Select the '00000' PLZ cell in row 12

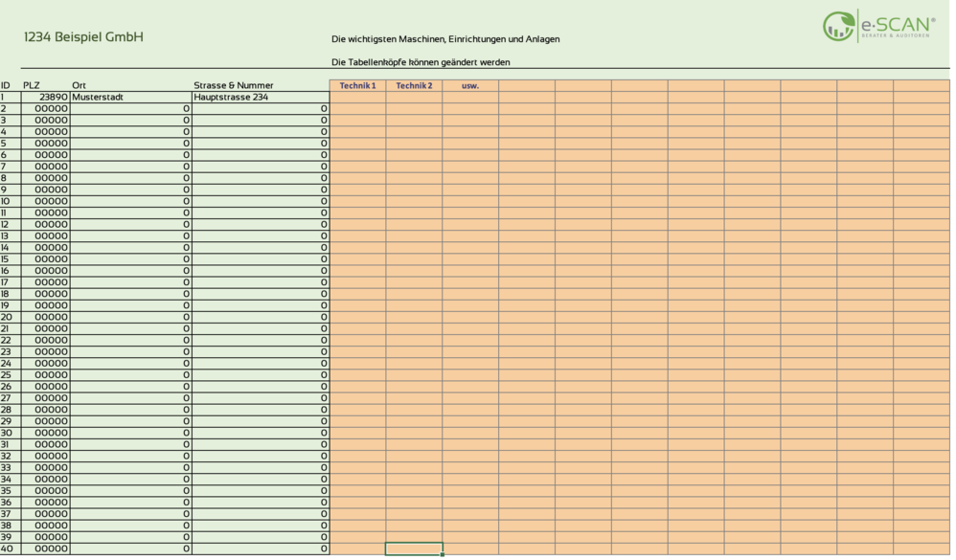46,224
